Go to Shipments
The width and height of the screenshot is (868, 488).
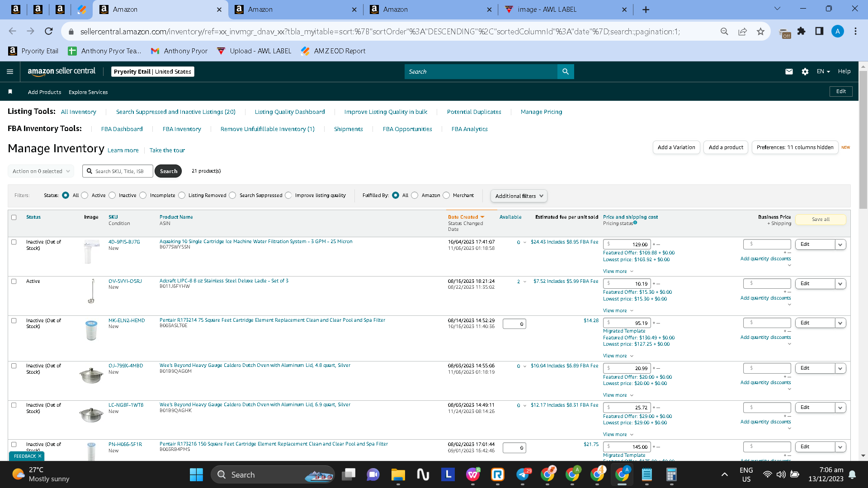coord(349,129)
